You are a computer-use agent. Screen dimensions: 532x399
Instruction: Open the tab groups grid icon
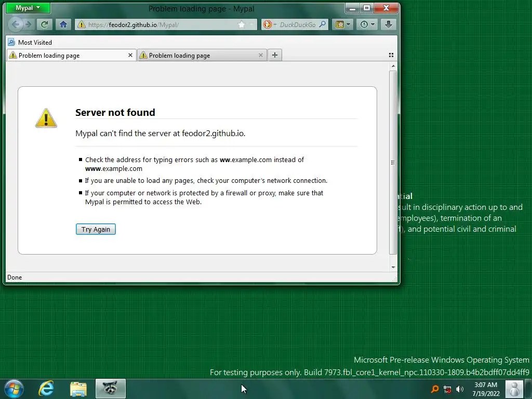click(x=391, y=55)
